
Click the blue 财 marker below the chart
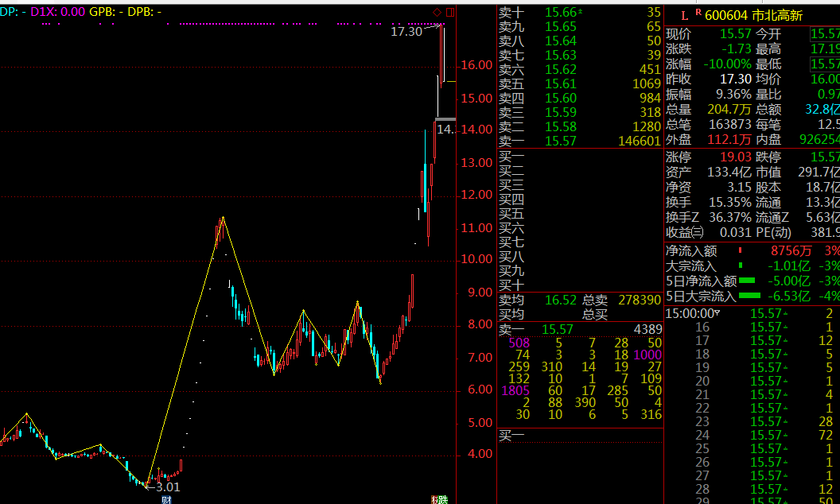pyautogui.click(x=166, y=500)
